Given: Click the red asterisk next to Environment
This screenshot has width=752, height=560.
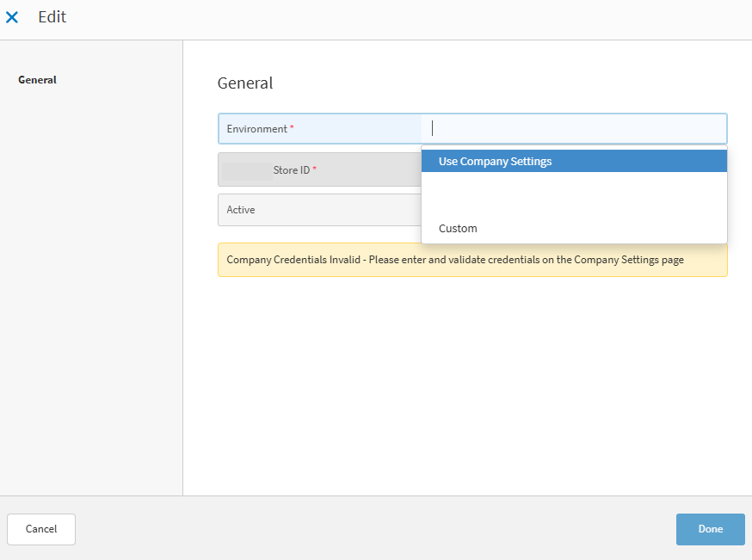Looking at the screenshot, I should [292, 129].
